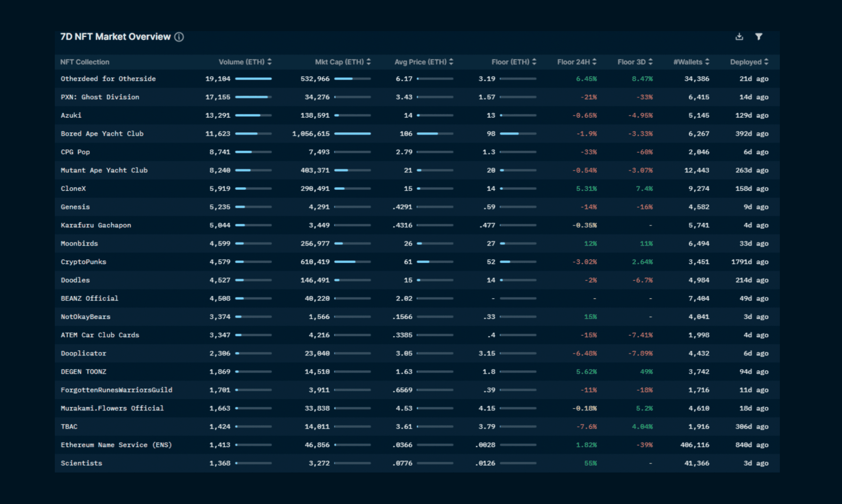
Task: Select Murakami.Flowers Official collection name
Action: click(x=112, y=409)
